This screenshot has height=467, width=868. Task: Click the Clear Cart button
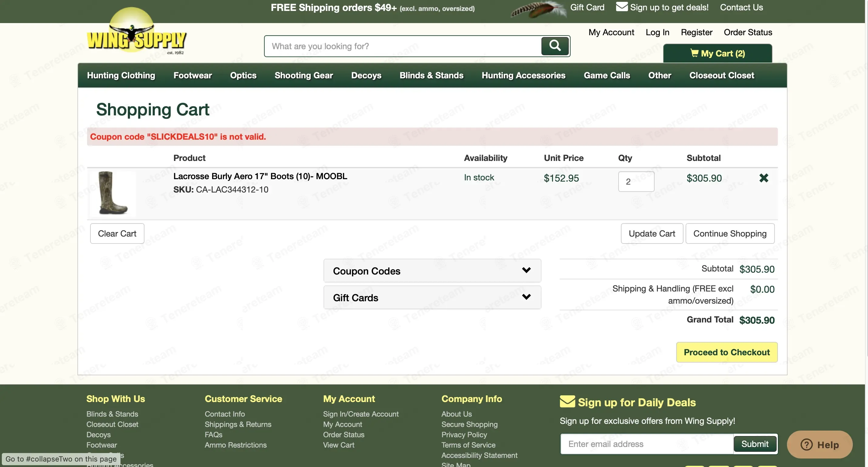[117, 233]
